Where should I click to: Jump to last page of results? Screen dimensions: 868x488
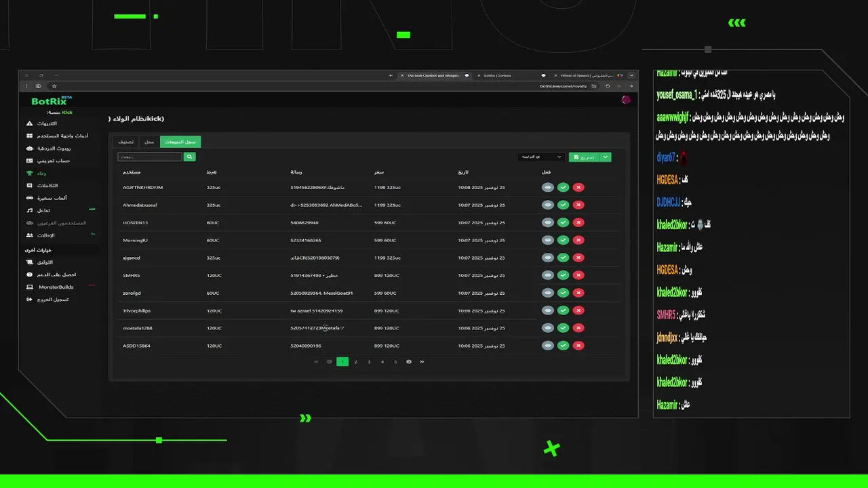pos(422,362)
